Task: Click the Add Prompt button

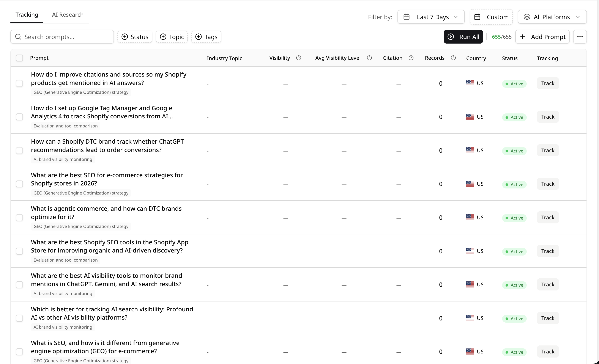Action: pos(542,37)
